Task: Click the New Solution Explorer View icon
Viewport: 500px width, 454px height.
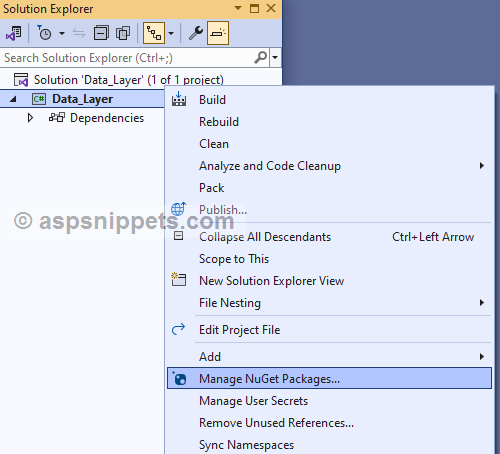Action: click(179, 279)
